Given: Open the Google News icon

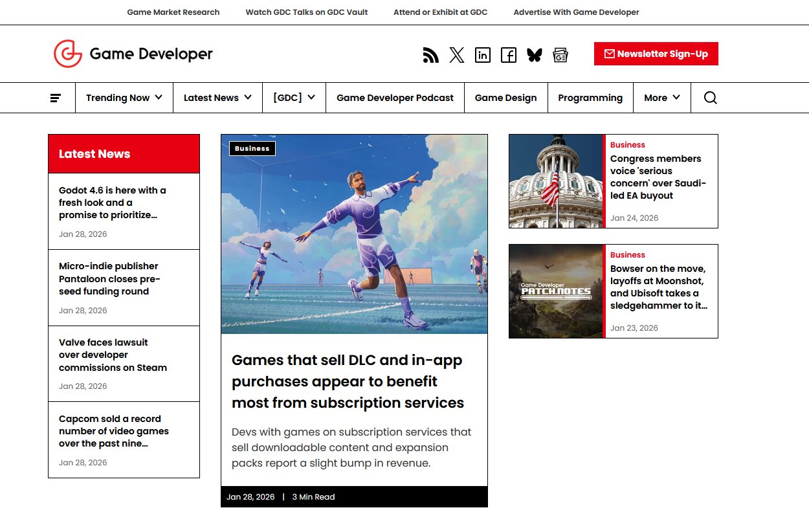Looking at the screenshot, I should [x=560, y=55].
